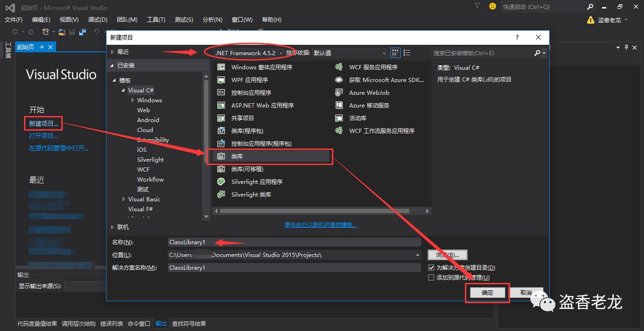Switch to the 错误列表 bottom tab

tap(111, 324)
